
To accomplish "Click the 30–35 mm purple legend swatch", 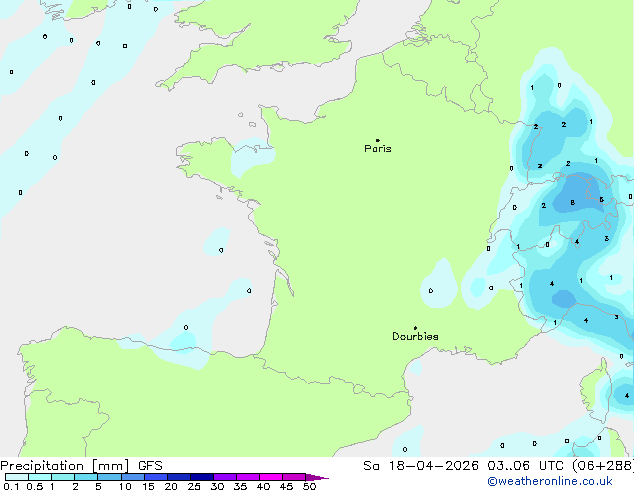I will click(224, 477).
